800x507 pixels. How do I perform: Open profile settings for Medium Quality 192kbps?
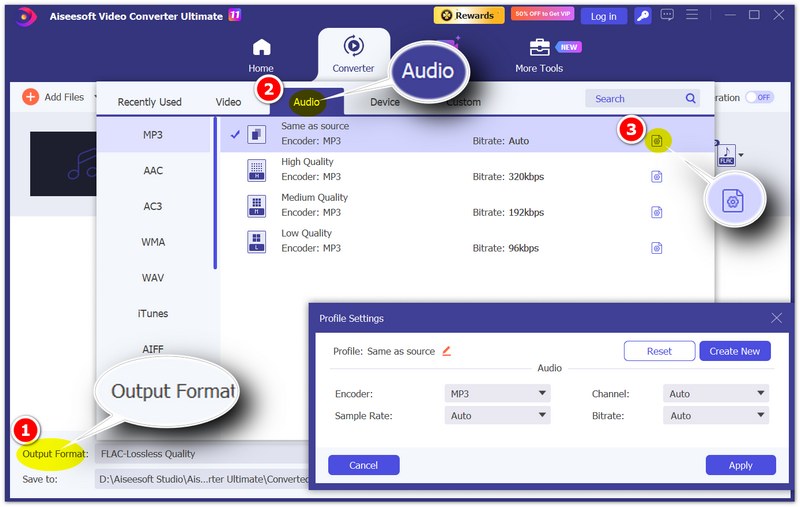tap(657, 212)
